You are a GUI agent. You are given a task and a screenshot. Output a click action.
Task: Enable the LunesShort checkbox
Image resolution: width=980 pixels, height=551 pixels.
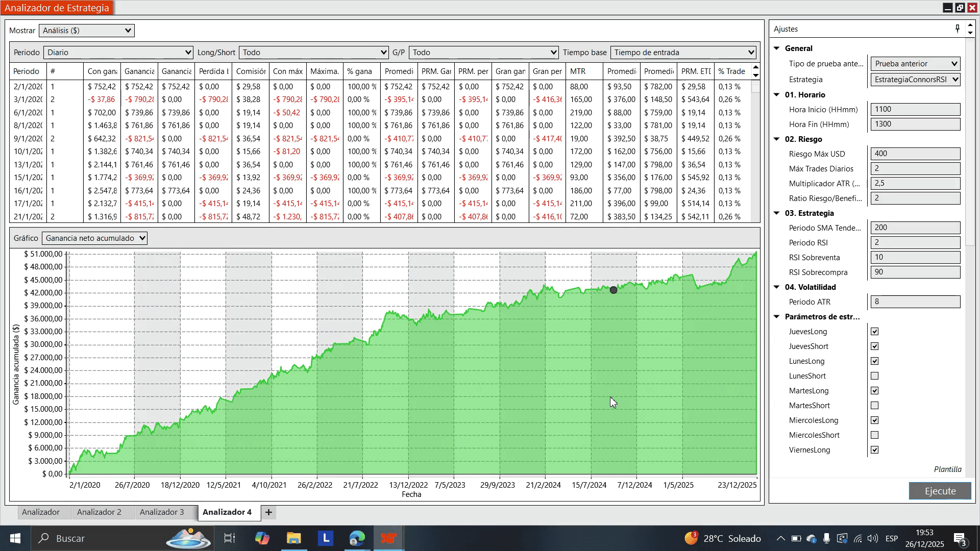tap(874, 376)
